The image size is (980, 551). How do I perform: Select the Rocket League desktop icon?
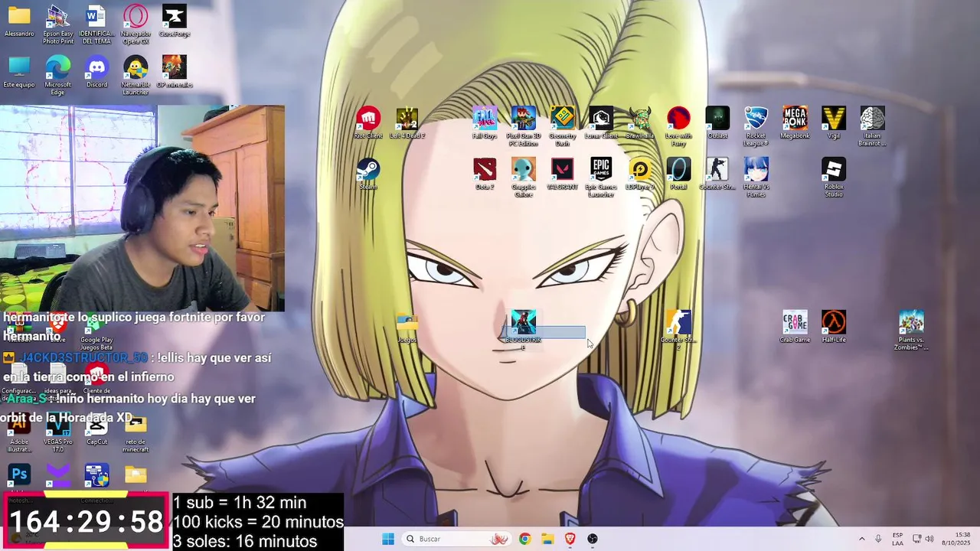tap(756, 126)
